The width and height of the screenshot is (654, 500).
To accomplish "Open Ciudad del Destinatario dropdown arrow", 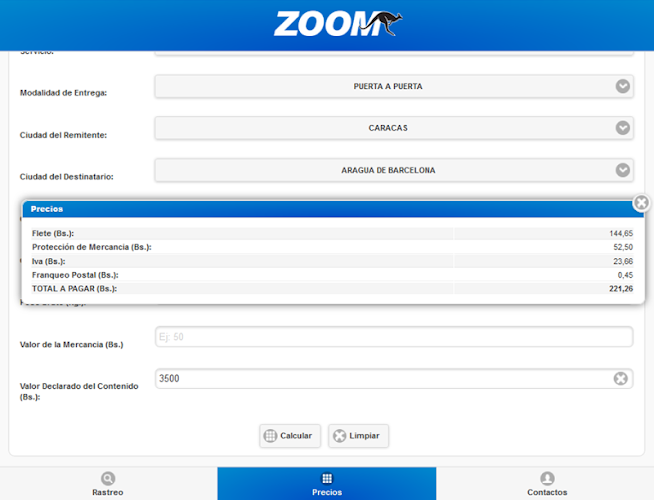I will point(623,170).
